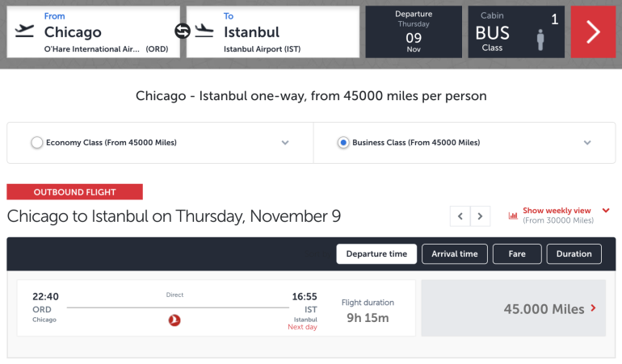622x364 pixels.
Task: Click the landing airplane icon in To field
Action: (204, 31)
